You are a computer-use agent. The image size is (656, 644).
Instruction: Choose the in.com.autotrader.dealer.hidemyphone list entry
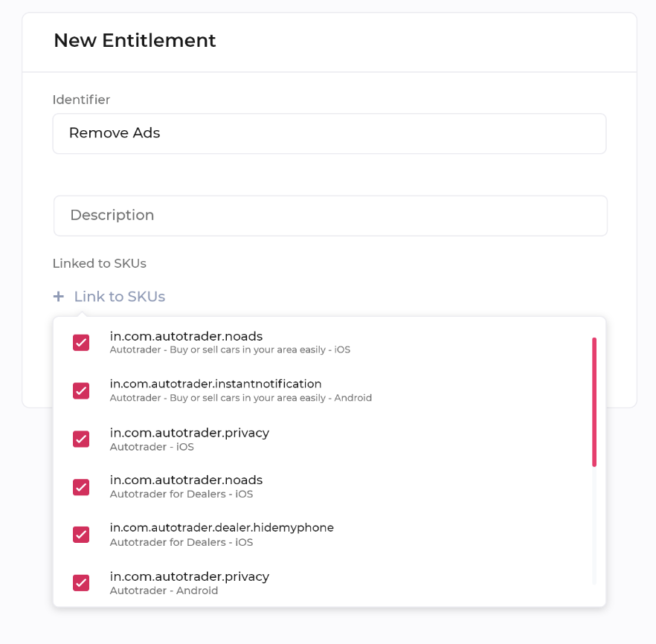222,528
